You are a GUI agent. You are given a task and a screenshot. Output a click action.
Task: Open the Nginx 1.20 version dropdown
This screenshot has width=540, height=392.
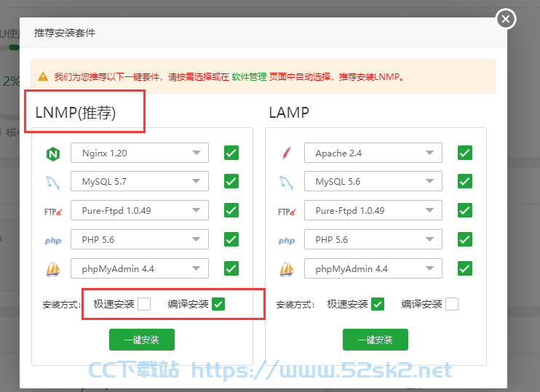point(140,153)
